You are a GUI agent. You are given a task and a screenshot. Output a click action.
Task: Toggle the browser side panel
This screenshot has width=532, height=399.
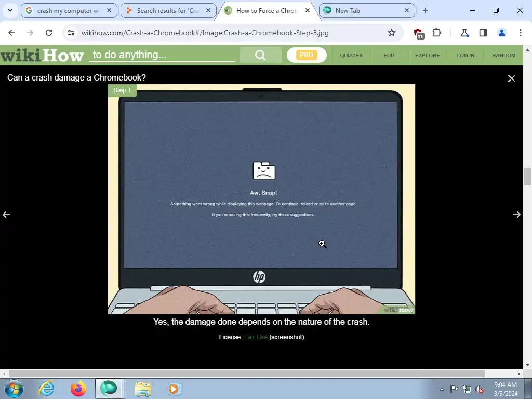[483, 33]
